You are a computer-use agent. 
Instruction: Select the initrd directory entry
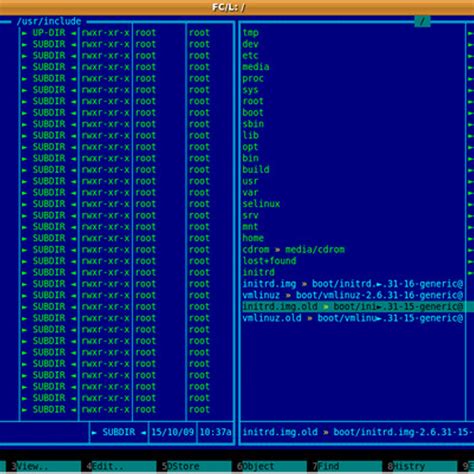click(258, 272)
